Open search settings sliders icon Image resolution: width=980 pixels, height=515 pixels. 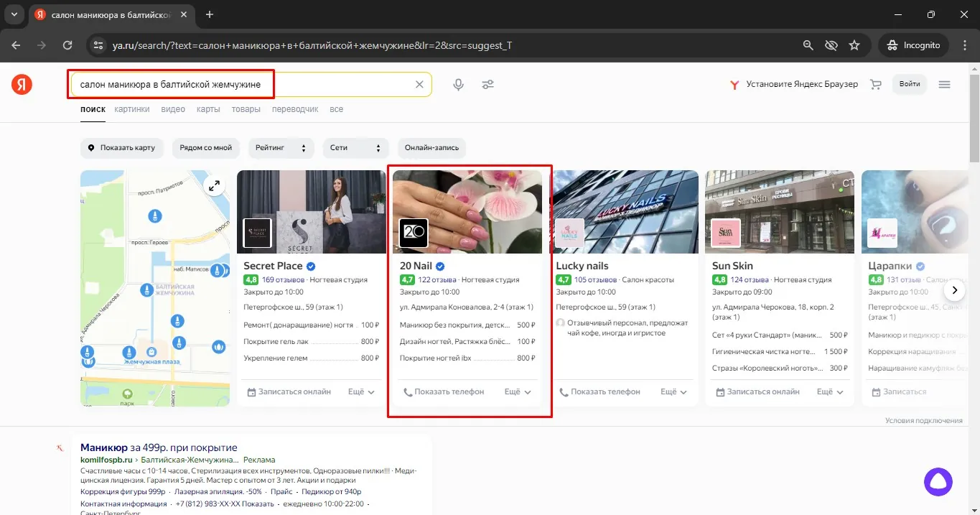(487, 85)
